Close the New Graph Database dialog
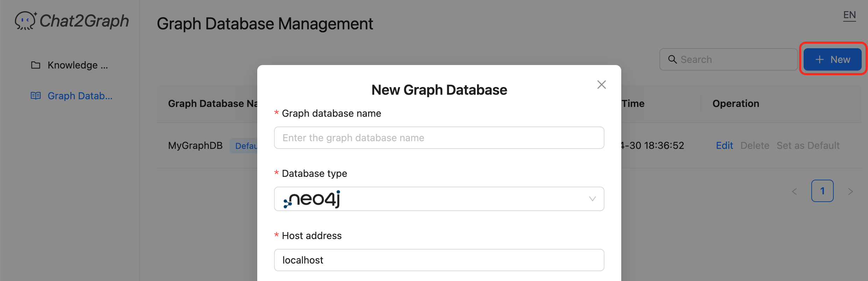Screen dimensions: 868x281 tap(601, 85)
